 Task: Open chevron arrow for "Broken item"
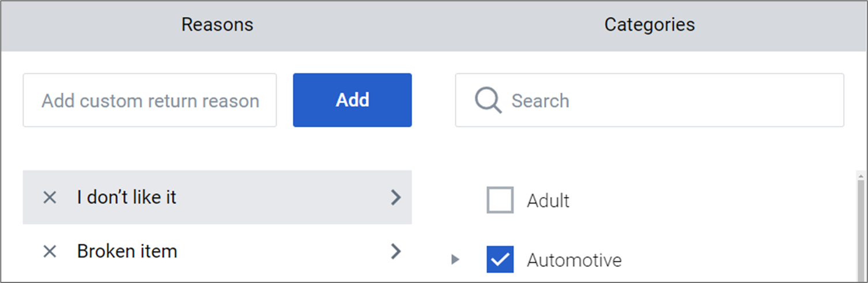click(x=395, y=251)
